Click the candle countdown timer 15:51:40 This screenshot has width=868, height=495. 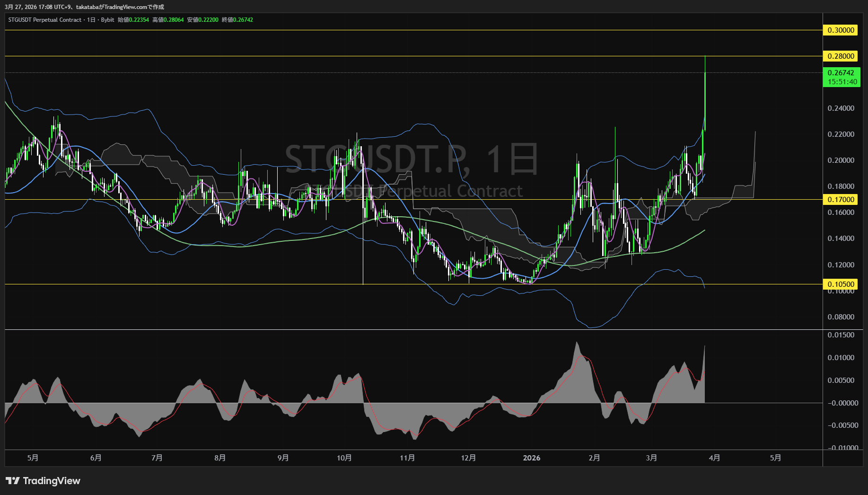tap(842, 82)
